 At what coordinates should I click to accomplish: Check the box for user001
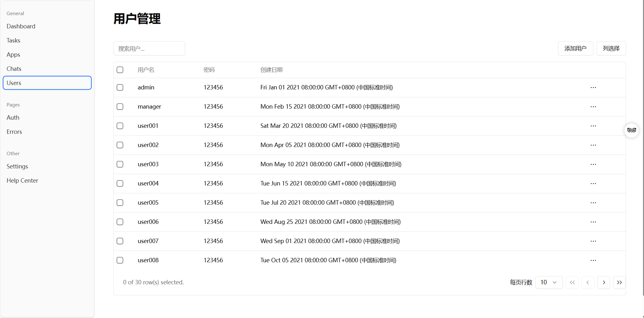[x=120, y=126]
